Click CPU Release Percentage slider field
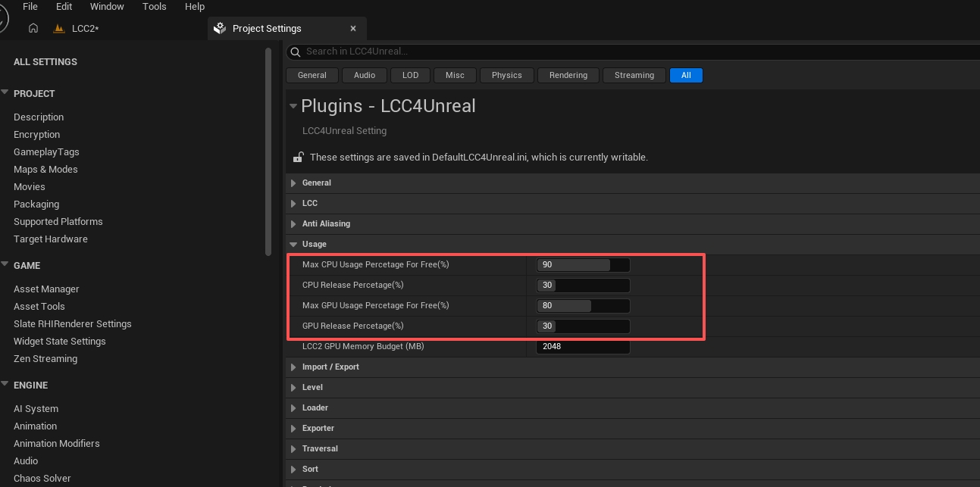The width and height of the screenshot is (980, 487). (583, 285)
